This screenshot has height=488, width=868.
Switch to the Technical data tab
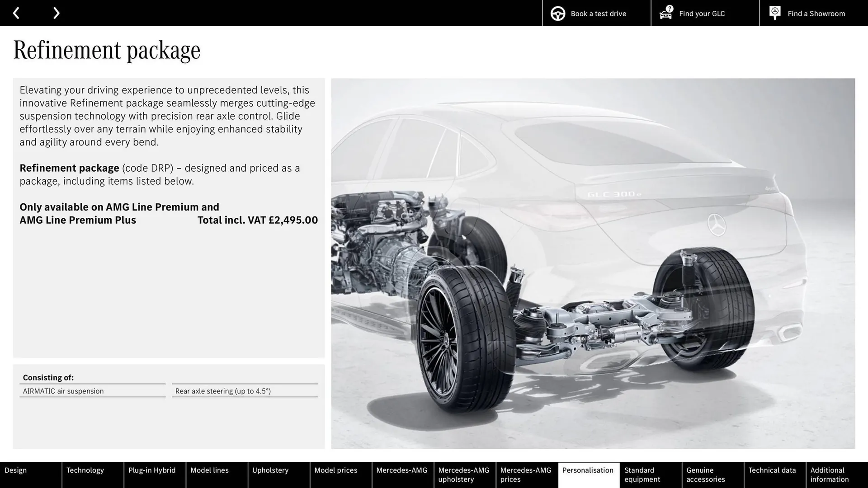pyautogui.click(x=774, y=475)
